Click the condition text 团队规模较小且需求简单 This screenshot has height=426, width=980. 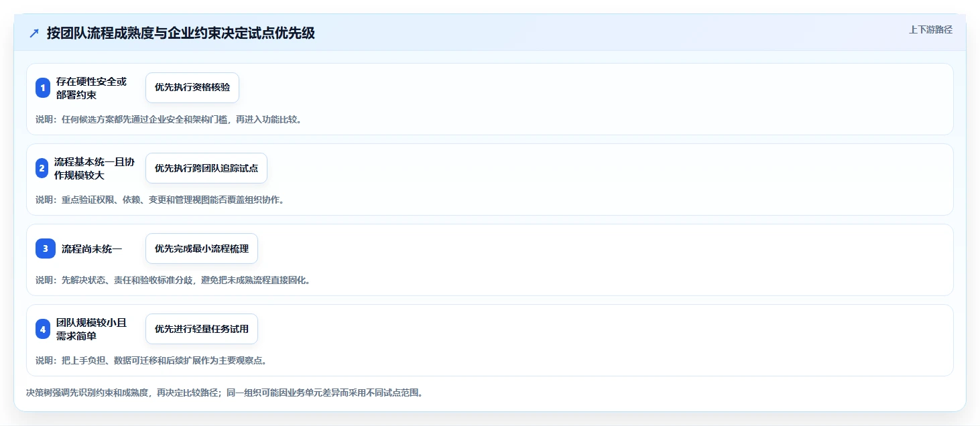point(92,329)
